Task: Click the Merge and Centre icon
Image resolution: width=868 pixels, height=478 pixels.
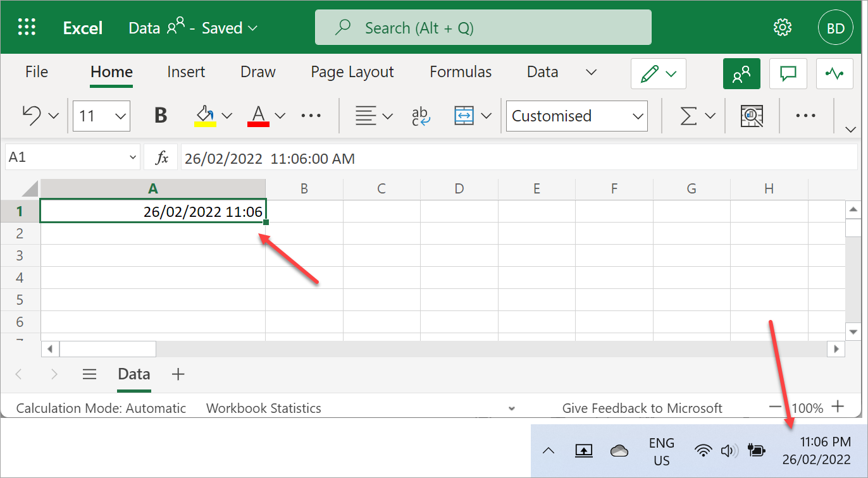Action: coord(464,116)
